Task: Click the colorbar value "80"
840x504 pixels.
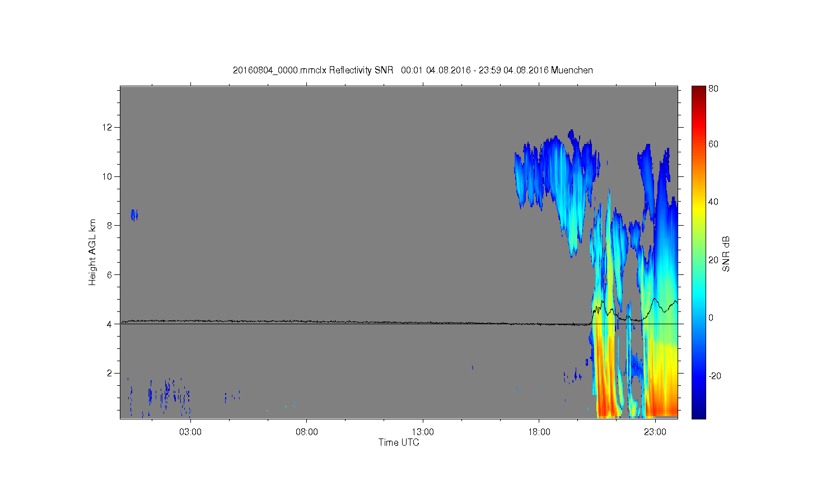Action: [713, 88]
